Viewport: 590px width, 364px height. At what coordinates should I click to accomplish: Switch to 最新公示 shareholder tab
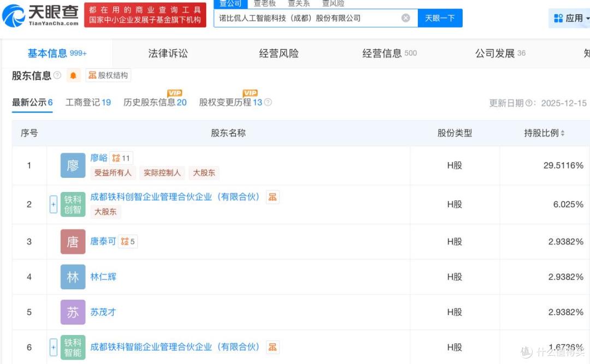[32, 102]
